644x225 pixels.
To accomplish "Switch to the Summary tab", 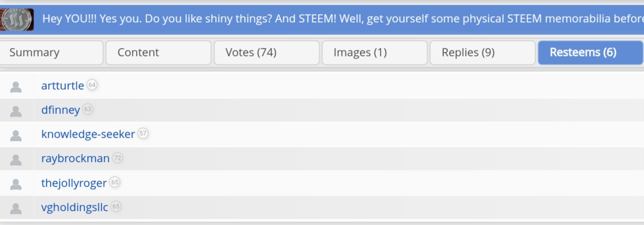I will (50, 52).
